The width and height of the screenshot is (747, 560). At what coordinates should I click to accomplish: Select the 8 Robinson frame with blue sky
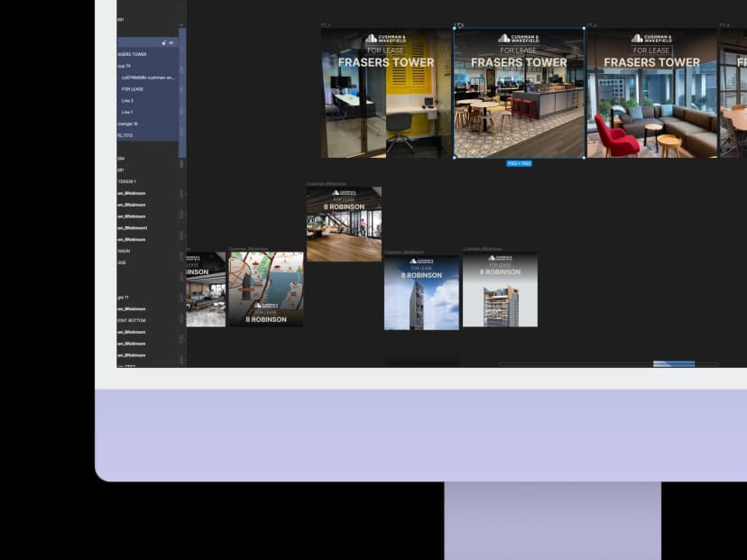click(421, 293)
